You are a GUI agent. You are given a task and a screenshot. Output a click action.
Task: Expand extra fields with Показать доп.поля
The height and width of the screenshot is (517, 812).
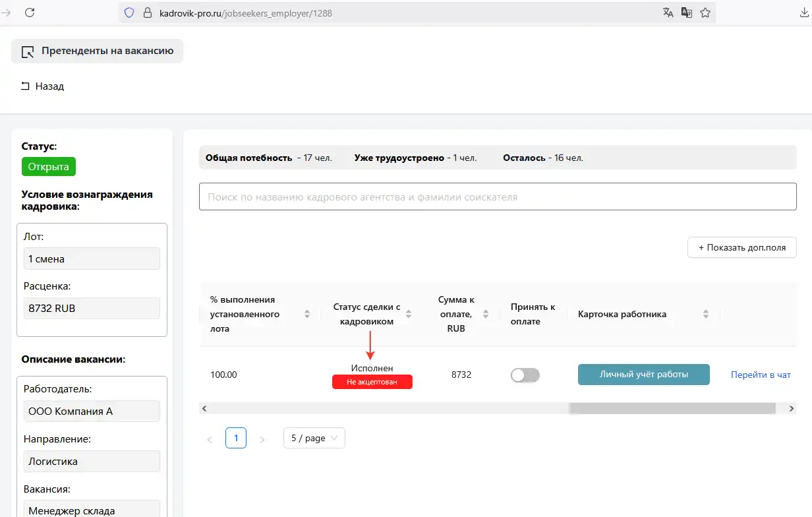741,247
